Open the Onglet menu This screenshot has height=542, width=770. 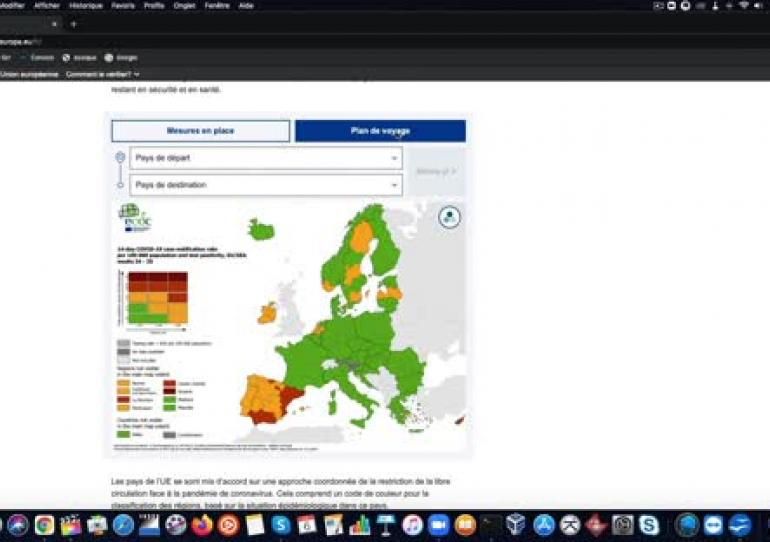(185, 5)
